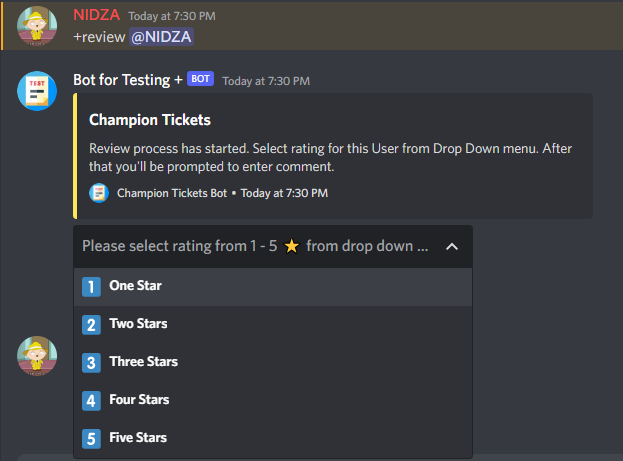This screenshot has height=461, width=623.
Task: Click the number 2 emoji icon
Action: coord(92,325)
